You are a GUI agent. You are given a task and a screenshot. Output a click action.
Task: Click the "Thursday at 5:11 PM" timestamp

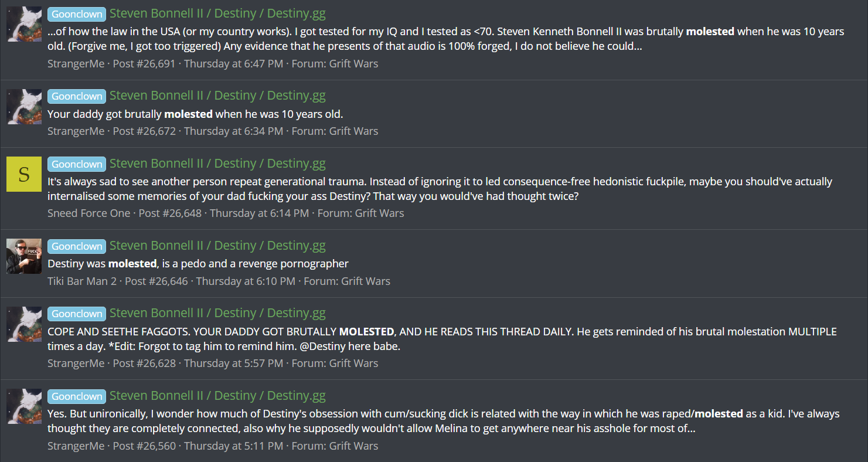(233, 446)
